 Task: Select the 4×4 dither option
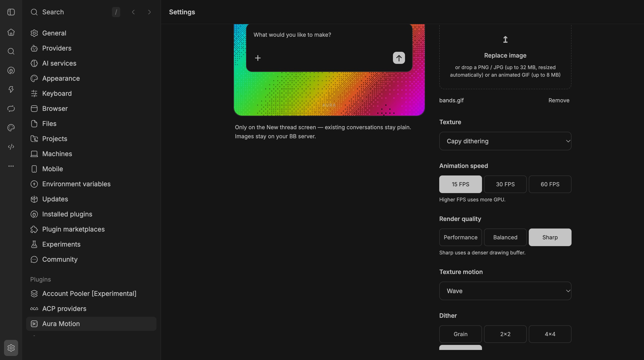pyautogui.click(x=550, y=334)
